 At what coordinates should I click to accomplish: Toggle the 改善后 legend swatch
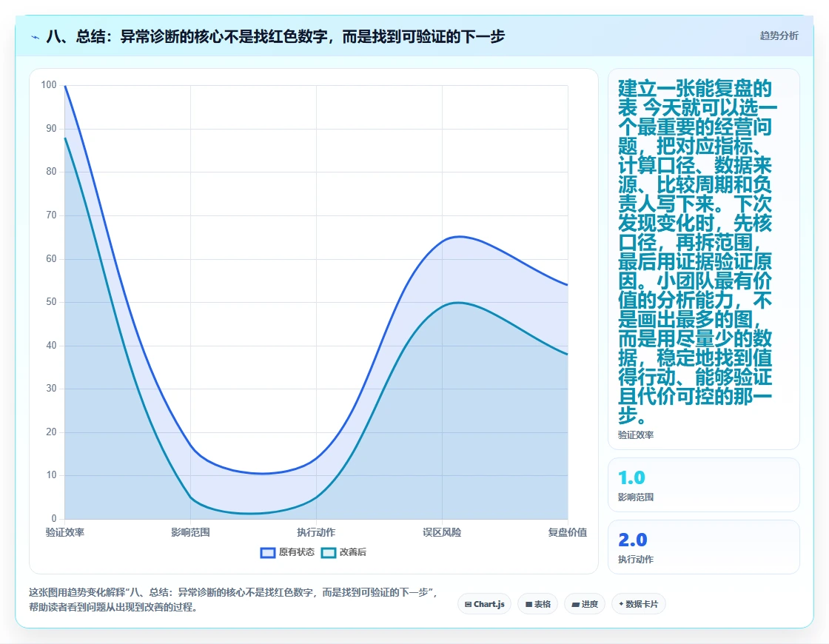point(329,552)
